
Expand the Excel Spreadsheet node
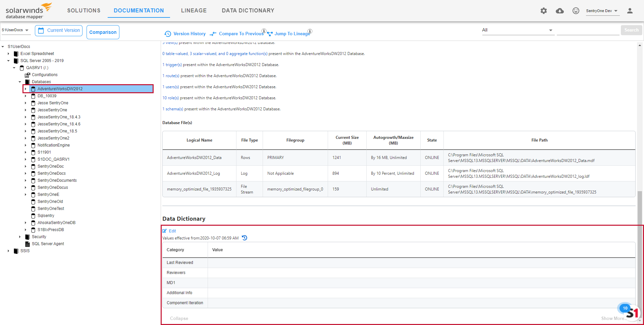click(8, 54)
